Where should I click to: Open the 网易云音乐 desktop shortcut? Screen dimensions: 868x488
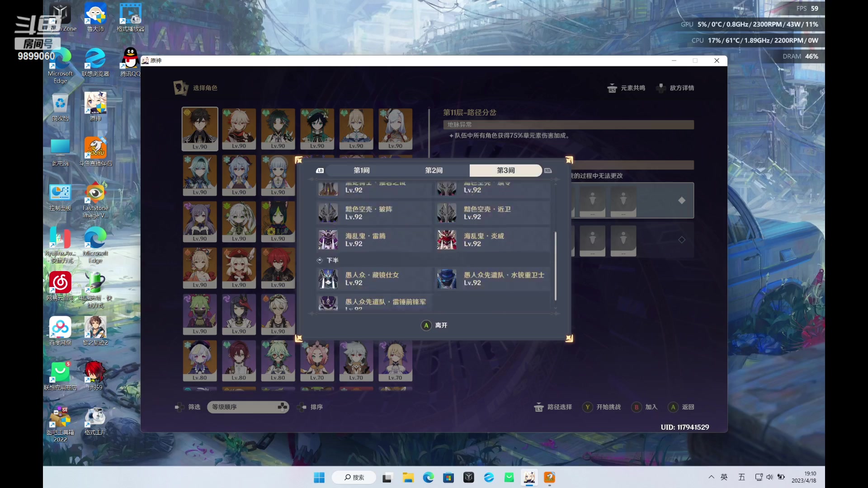[x=60, y=286]
